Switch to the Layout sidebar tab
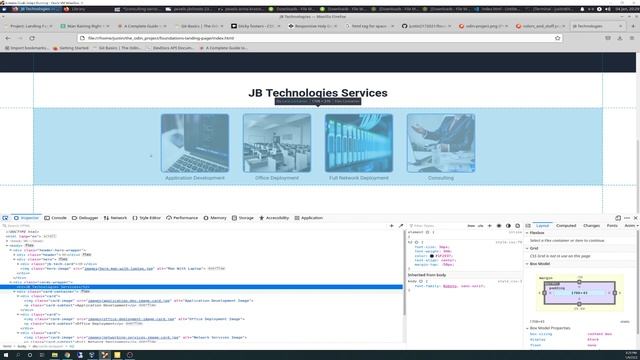The image size is (640, 360). click(542, 226)
